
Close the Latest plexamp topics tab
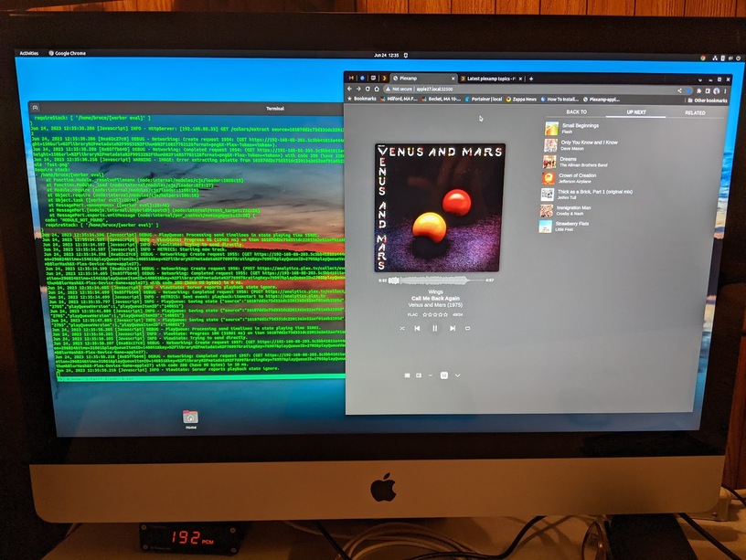520,79
